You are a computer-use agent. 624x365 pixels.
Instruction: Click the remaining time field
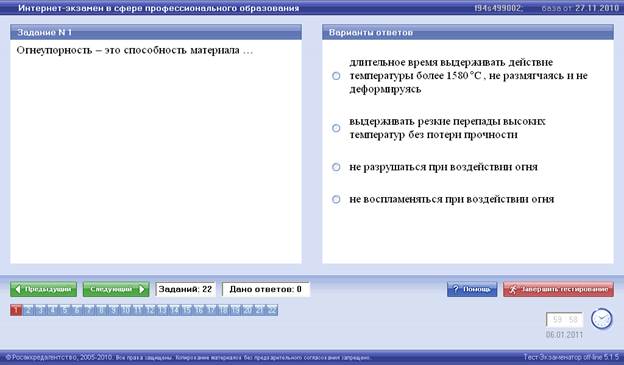[x=565, y=320]
